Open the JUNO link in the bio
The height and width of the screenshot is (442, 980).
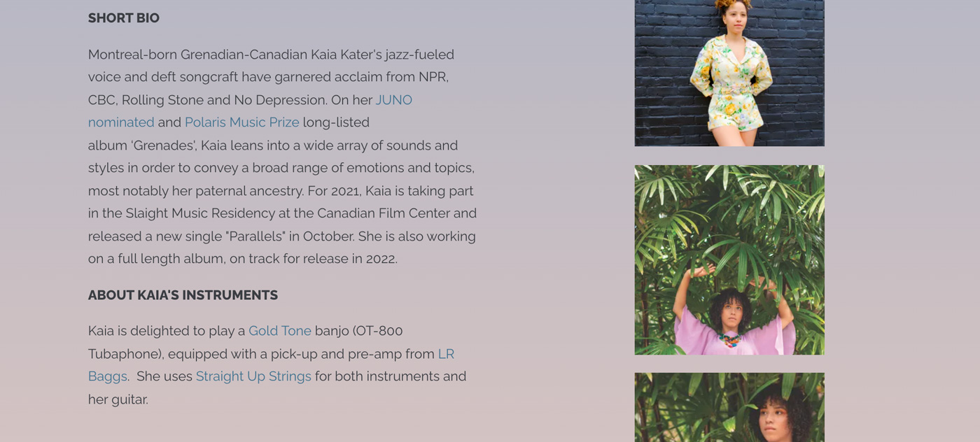pos(393,100)
